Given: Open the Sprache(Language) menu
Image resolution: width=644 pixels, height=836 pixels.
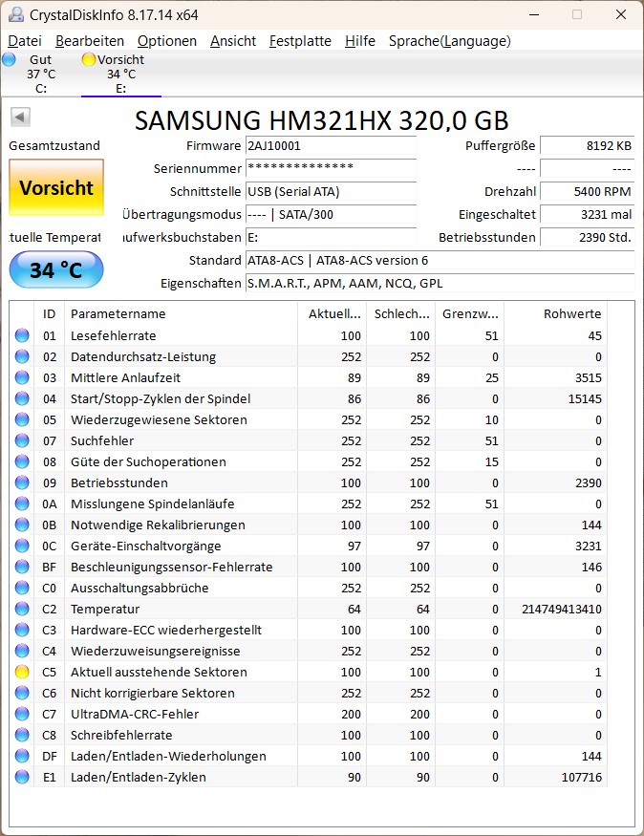Looking at the screenshot, I should [x=449, y=41].
